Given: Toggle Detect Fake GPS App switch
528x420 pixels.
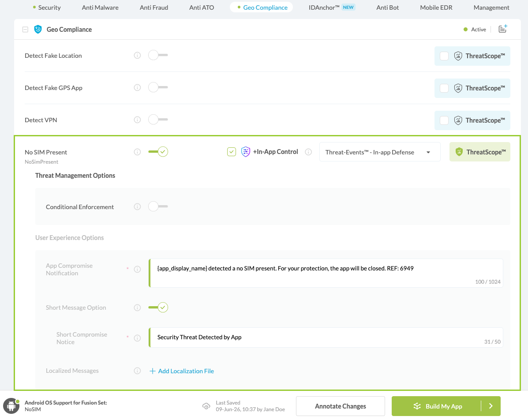Looking at the screenshot, I should point(158,87).
